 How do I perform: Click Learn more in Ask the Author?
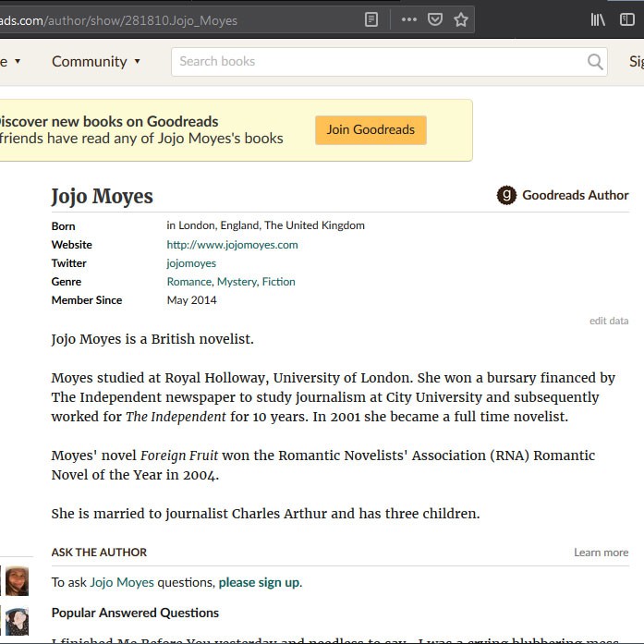click(x=601, y=553)
